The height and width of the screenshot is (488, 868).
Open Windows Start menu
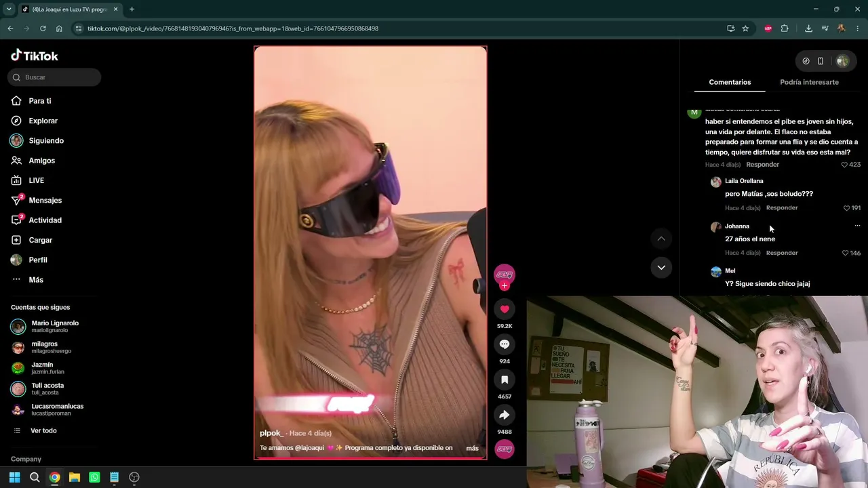pyautogui.click(x=14, y=477)
